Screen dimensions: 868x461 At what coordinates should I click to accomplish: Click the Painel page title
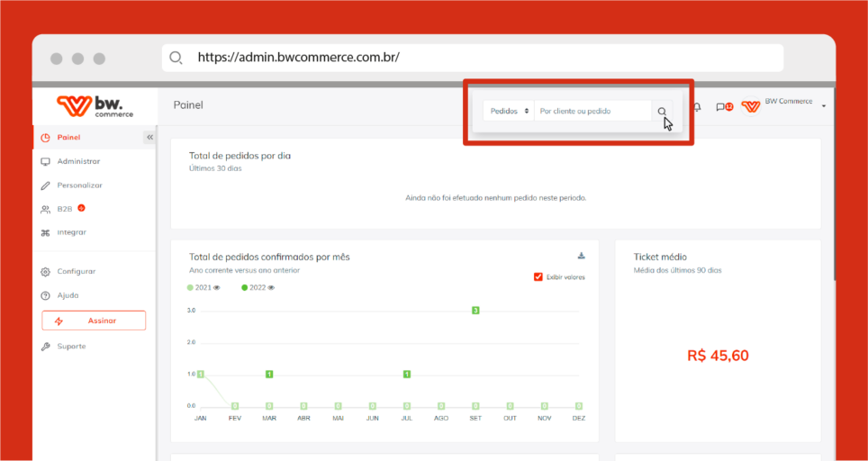pyautogui.click(x=188, y=105)
